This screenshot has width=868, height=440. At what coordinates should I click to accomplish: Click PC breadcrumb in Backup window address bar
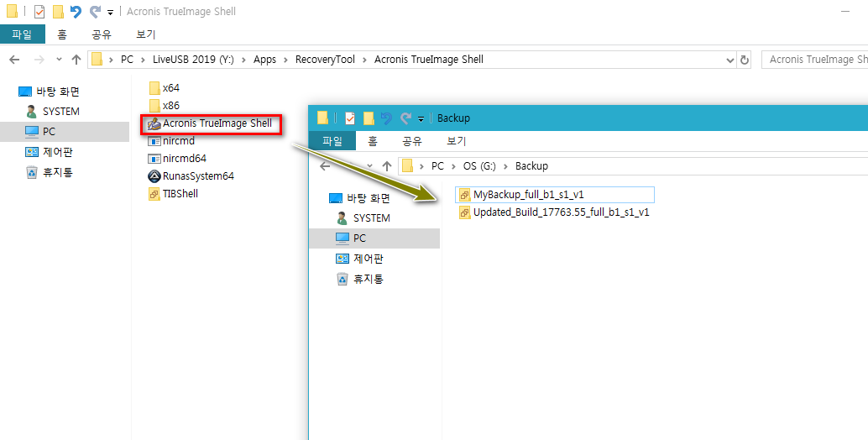[437, 166]
